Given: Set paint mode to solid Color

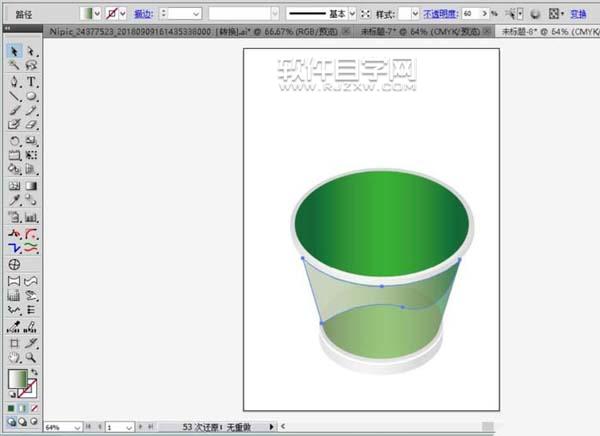Looking at the screenshot, I should 11,408.
